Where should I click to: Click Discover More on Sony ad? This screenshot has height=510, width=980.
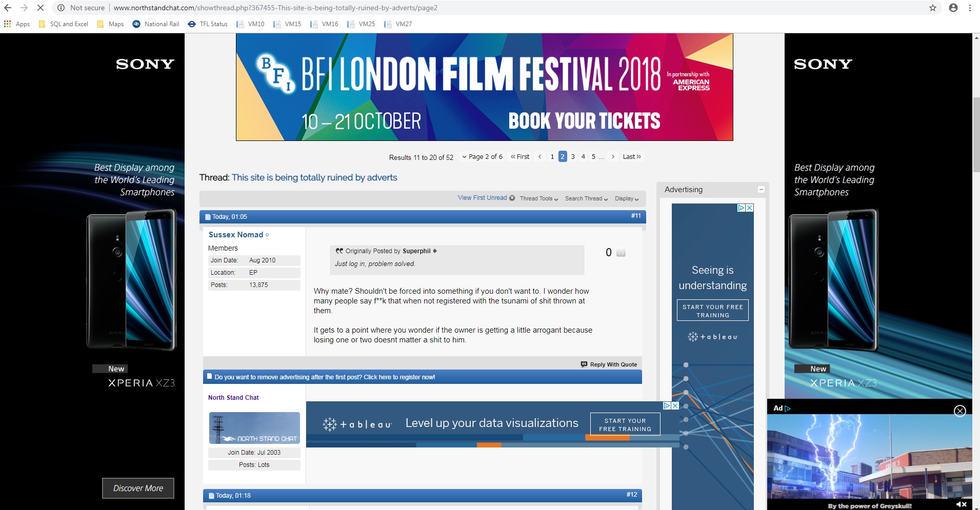pos(138,488)
